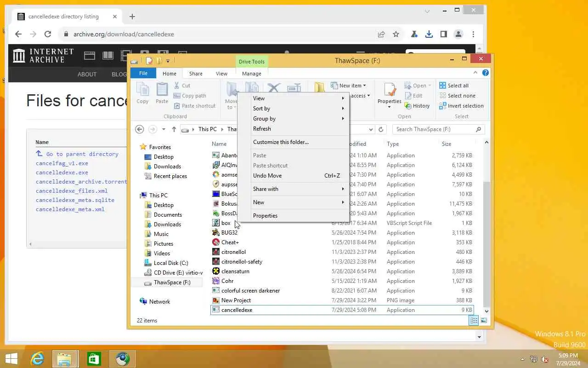Click the Chrome address bar URL

tap(124, 34)
